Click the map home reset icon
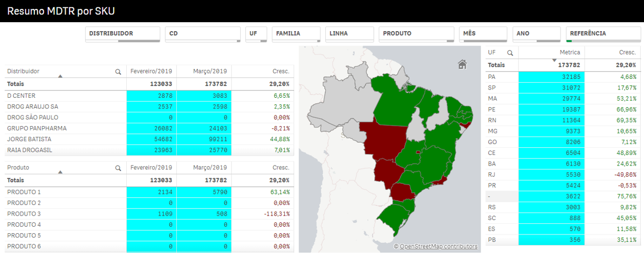 pyautogui.click(x=462, y=64)
